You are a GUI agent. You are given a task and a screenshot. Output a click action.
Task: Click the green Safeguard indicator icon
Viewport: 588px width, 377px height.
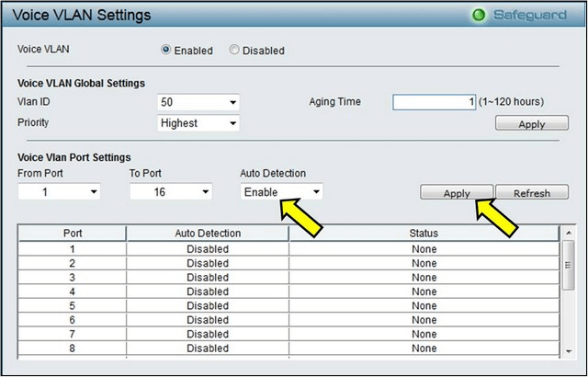point(479,15)
